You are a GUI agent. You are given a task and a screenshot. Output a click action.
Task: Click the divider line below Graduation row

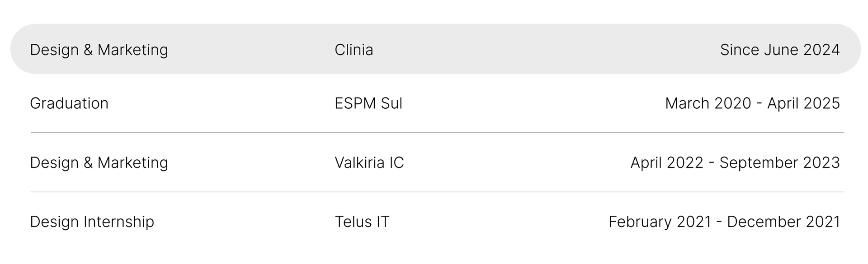tap(437, 133)
